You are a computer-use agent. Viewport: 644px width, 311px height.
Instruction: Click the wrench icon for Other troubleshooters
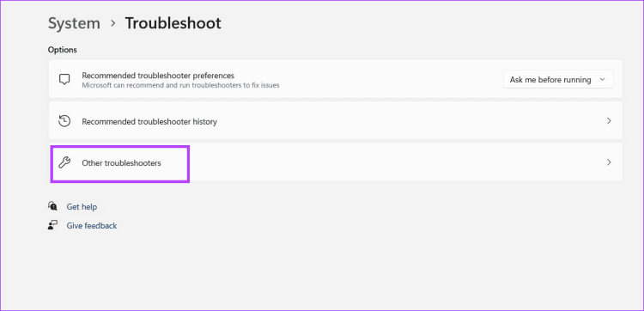coord(64,162)
